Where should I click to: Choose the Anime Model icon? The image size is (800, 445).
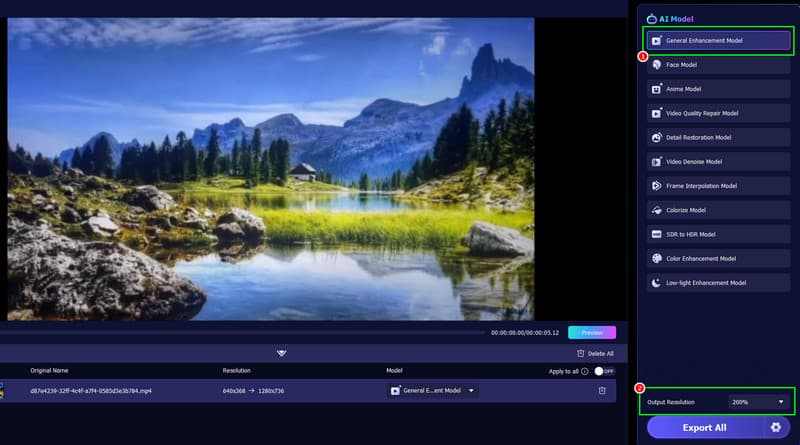tap(656, 89)
